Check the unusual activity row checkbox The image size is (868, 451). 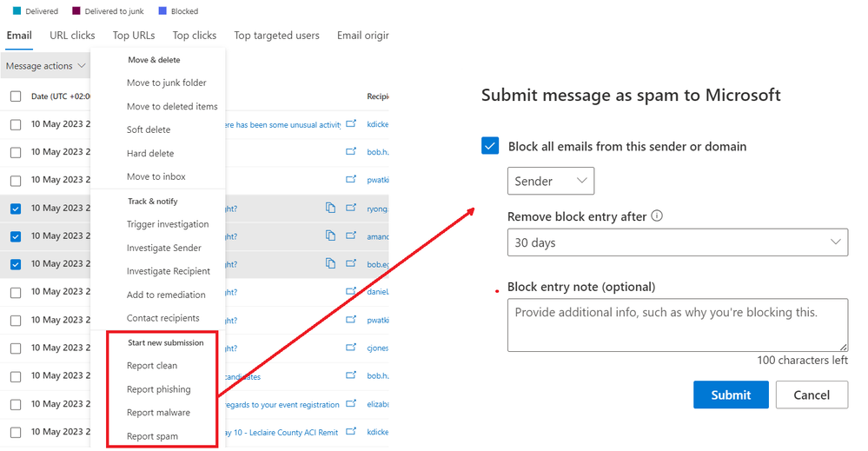pos(16,124)
